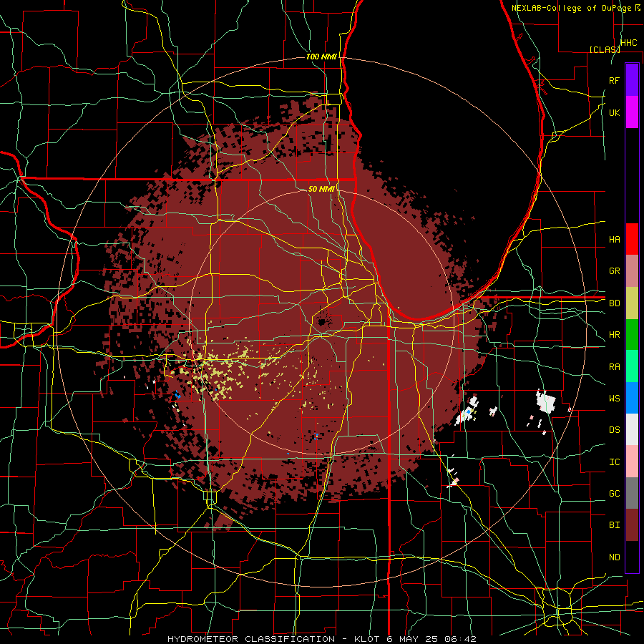
Task: Click the "100 NMI" range ring label
Action: coord(321,57)
